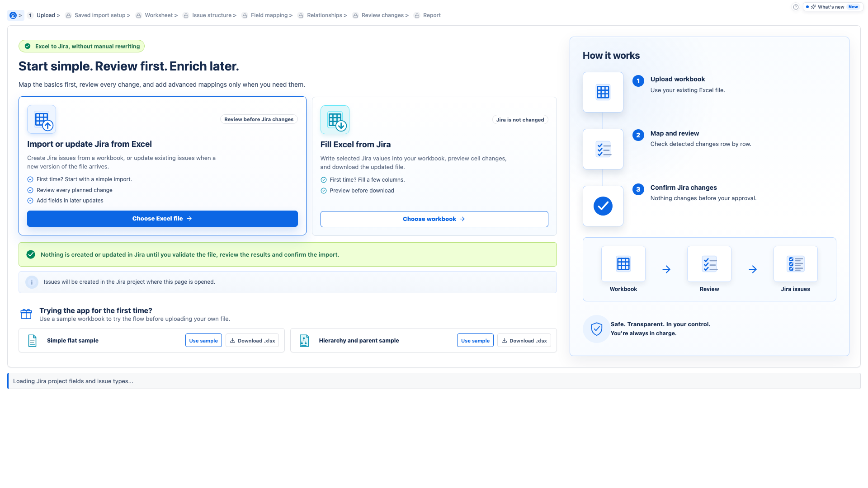Click lock icon before Relationships
Viewport: 868px width, 488px height.
pos(301,16)
